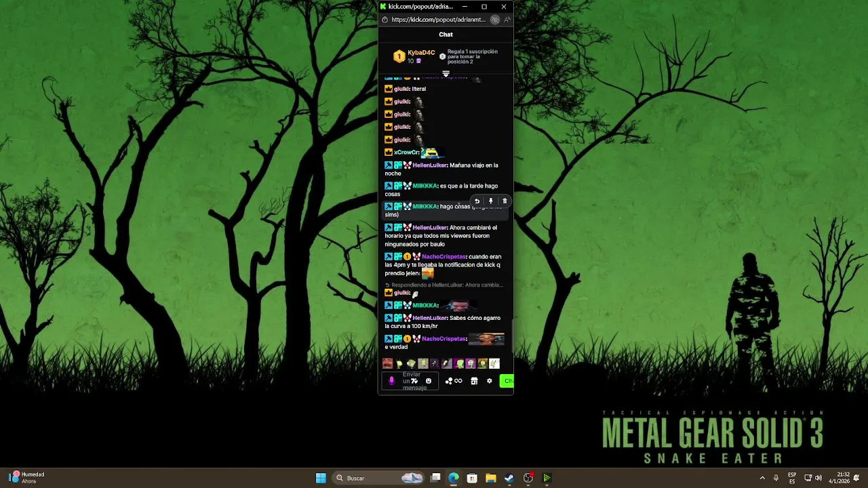868x488 pixels.
Task: Click MIIKKKA username in 'es que a la tarde' message
Action: coord(425,186)
